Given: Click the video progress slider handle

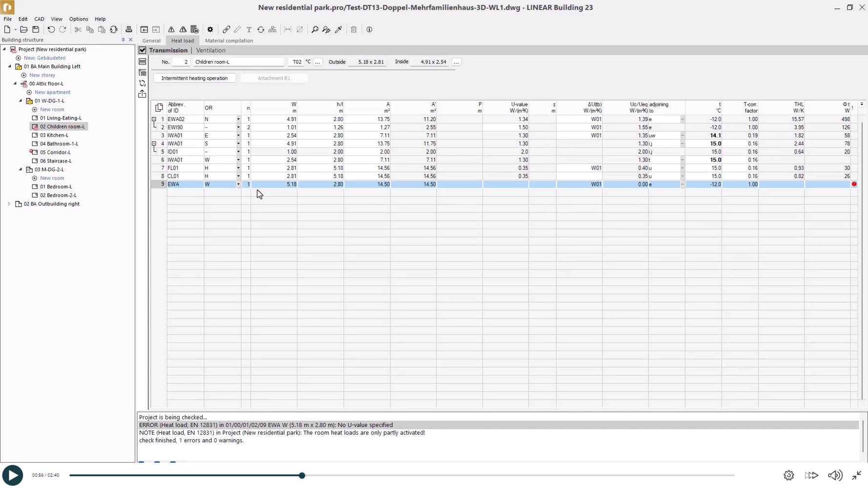Looking at the screenshot, I should [x=302, y=475].
